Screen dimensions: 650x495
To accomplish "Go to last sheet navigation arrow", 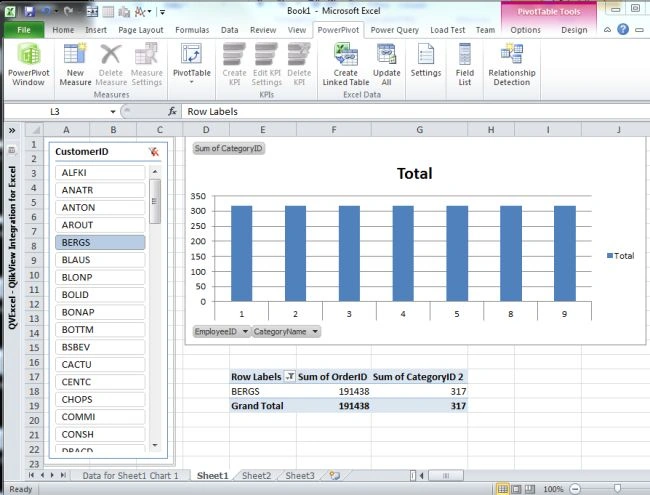I will click(63, 475).
